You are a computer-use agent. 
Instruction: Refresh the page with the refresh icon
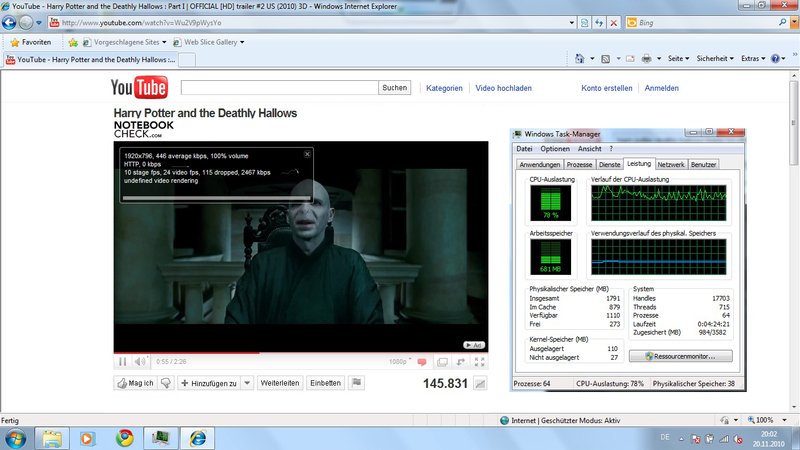[x=599, y=23]
